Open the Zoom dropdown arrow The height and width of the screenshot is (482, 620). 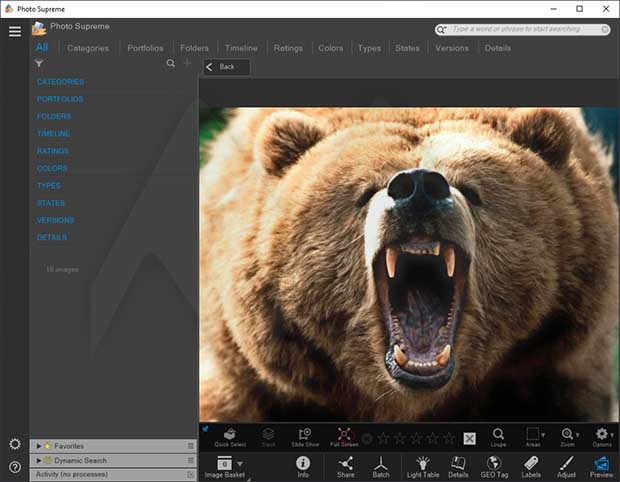coord(578,435)
